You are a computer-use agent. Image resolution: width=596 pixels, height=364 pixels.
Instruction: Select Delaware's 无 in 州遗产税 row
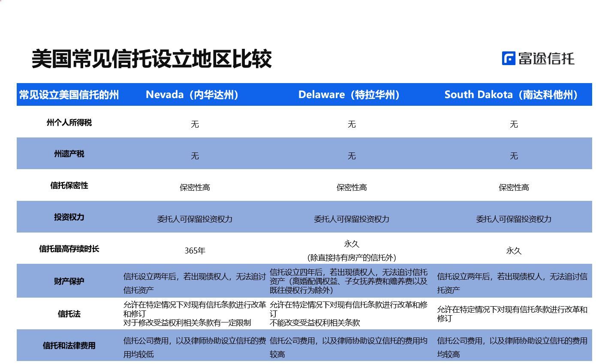click(x=352, y=156)
